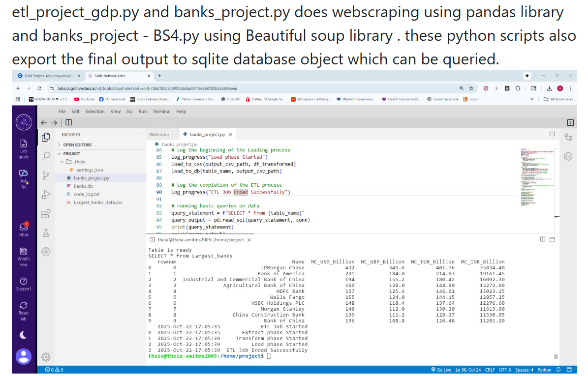Viewport: 588px width, 376px height.
Task: Open the Testing flask icon
Action: (x=46, y=232)
